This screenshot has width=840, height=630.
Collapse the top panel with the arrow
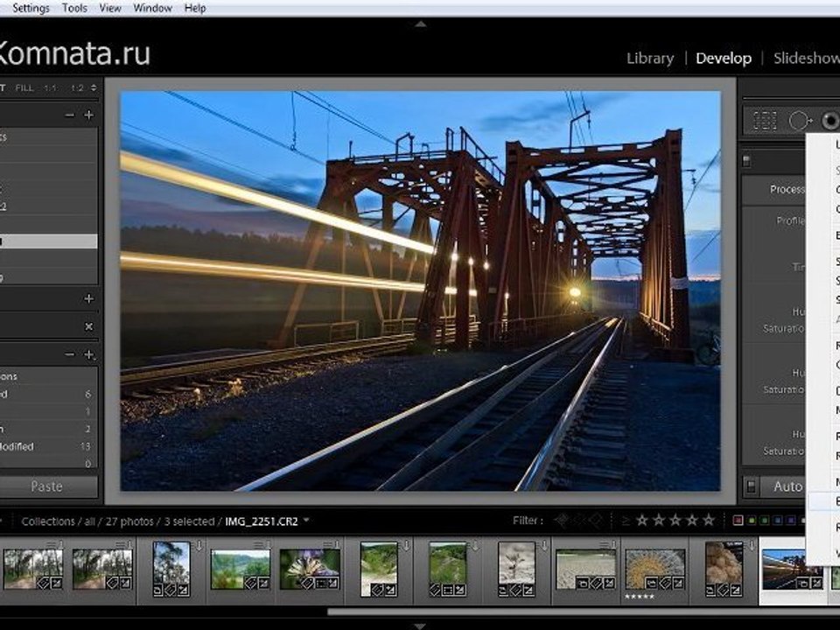point(421,24)
